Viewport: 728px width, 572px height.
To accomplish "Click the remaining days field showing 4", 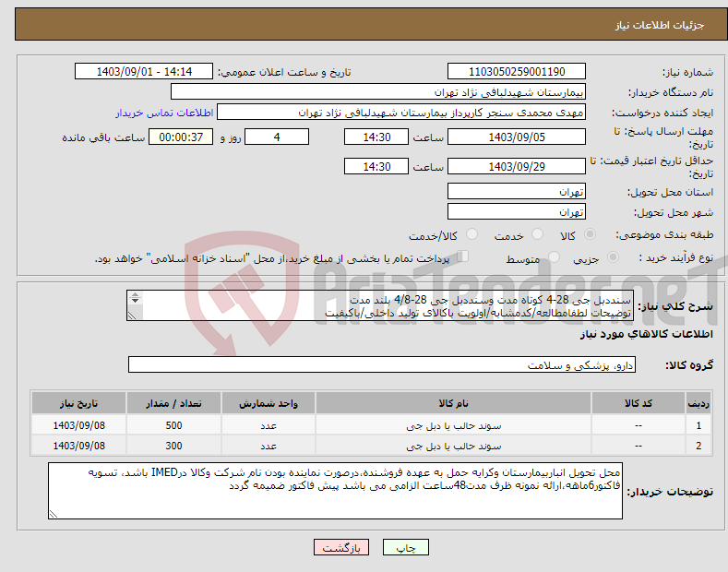I will [277, 137].
